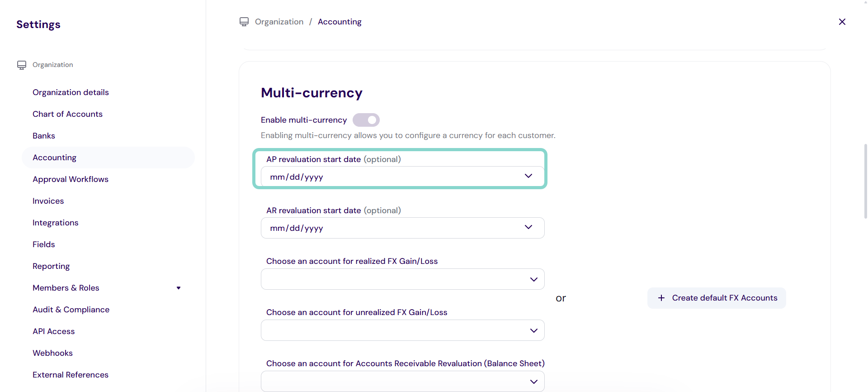Screen dimensions: 868x392
Task: Click the monitor icon beside Organization breadcrumb
Action: 244,22
